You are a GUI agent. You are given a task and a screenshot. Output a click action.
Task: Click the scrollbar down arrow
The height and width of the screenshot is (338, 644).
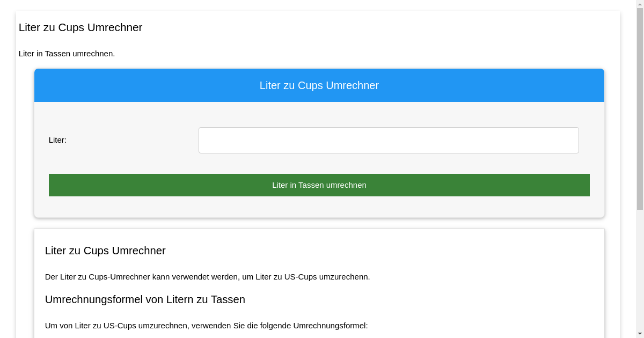640,334
